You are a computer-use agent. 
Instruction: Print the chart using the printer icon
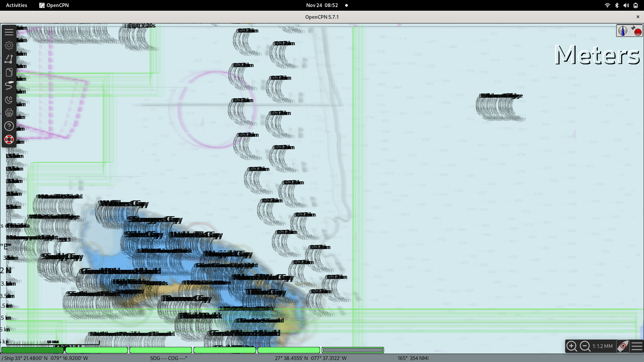[x=9, y=113]
